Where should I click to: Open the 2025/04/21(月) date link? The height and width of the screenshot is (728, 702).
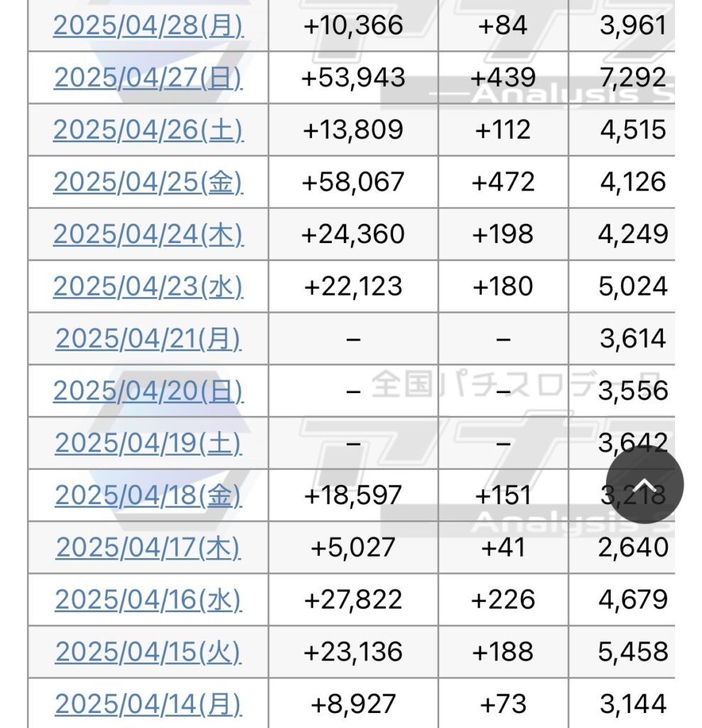click(148, 338)
